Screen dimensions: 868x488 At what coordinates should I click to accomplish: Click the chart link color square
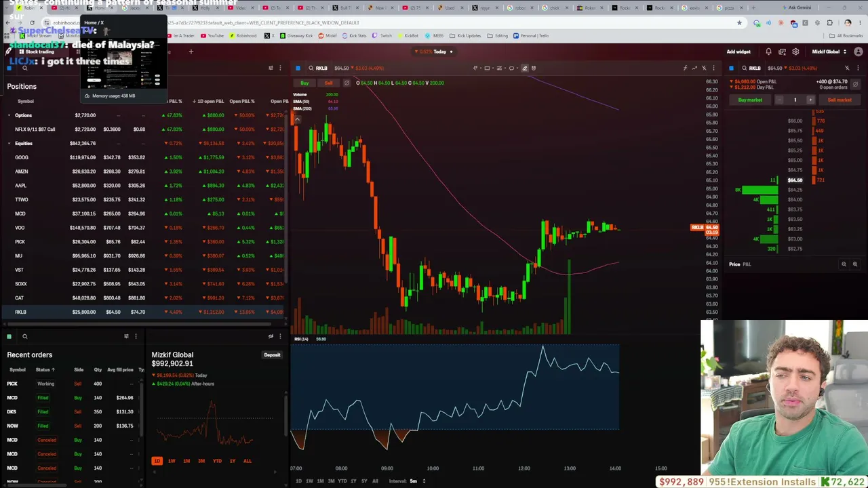coord(298,68)
